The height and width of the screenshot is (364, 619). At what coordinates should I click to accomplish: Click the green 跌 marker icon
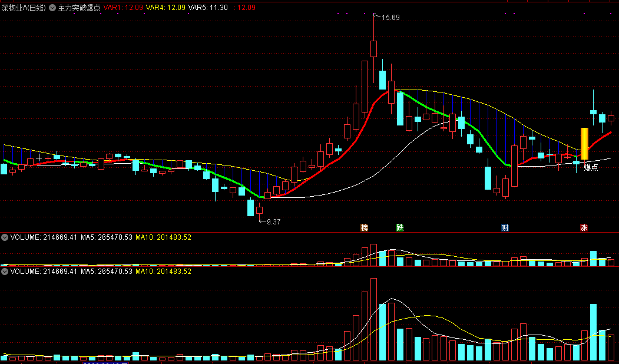400,228
